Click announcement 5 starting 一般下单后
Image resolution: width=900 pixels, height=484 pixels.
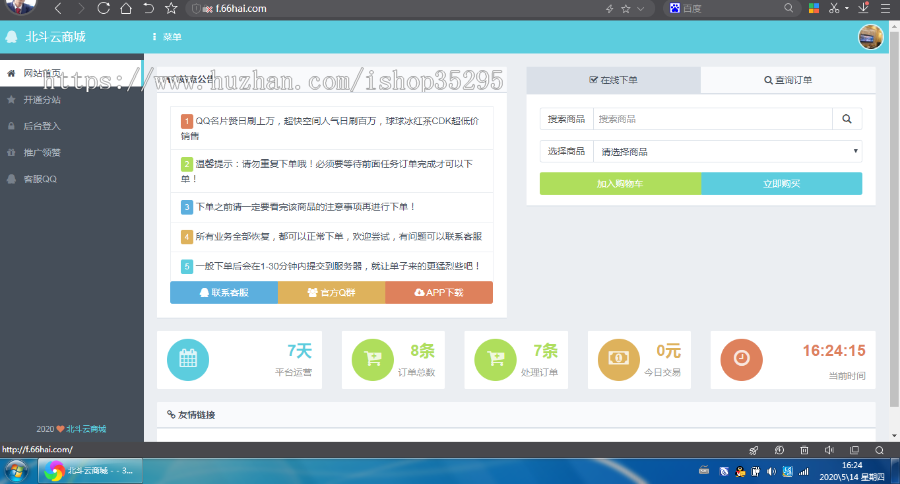pyautogui.click(x=331, y=266)
